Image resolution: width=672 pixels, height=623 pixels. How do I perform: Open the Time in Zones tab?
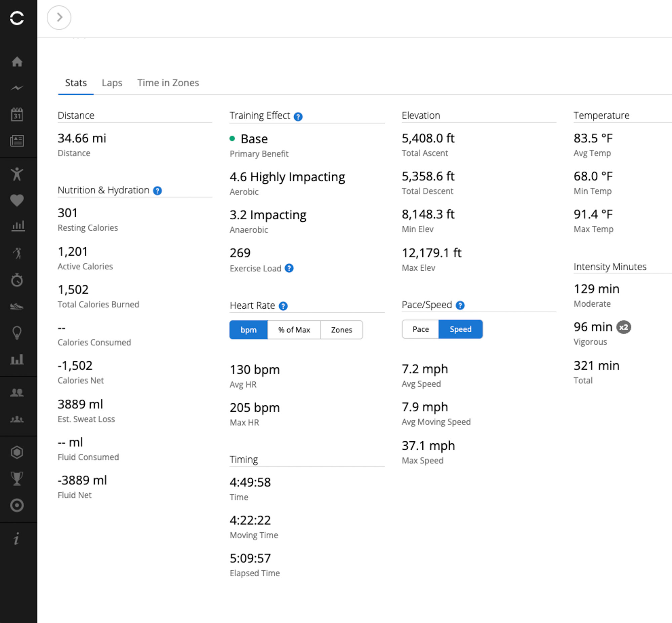tap(168, 83)
